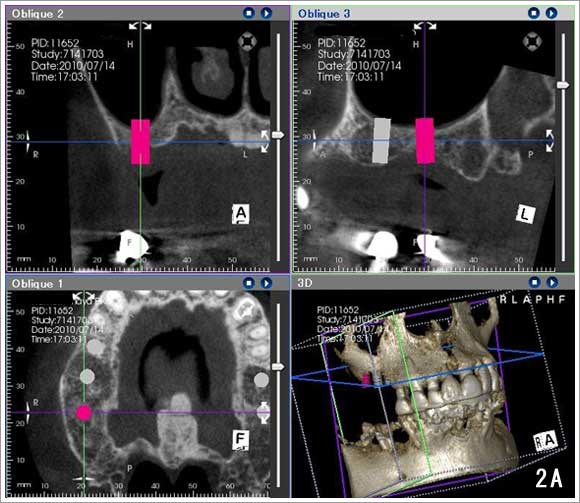Click the Oblique 1 panel title
This screenshot has height=503, width=580.
click(37, 284)
